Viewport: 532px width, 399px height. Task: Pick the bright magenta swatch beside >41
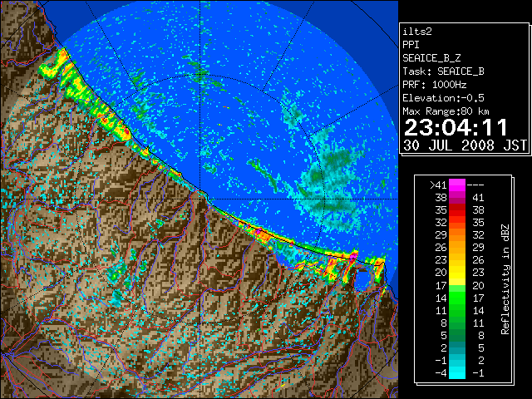click(x=457, y=185)
